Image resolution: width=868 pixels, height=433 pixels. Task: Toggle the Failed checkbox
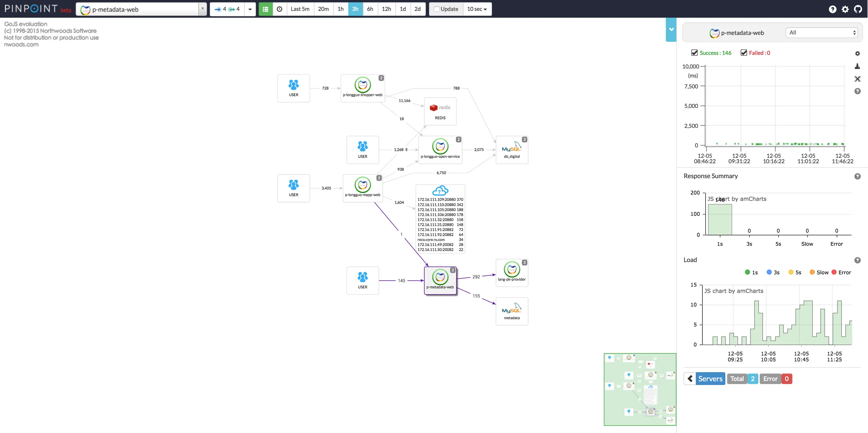coord(743,53)
